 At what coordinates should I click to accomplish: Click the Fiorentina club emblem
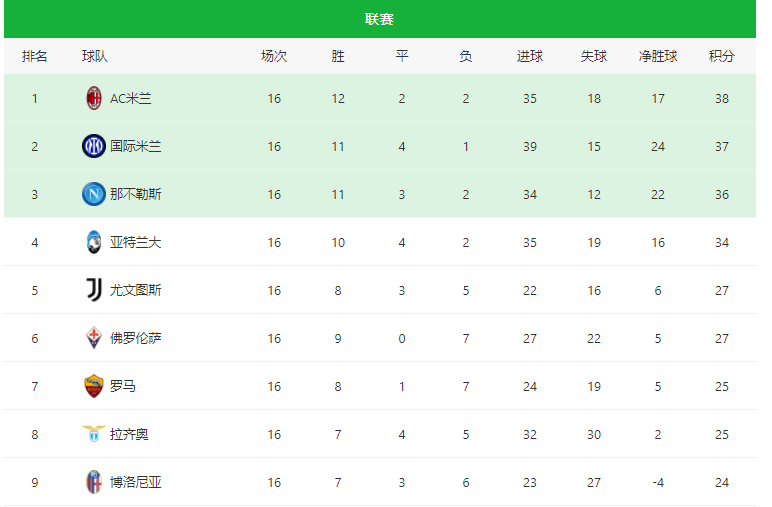(x=94, y=338)
